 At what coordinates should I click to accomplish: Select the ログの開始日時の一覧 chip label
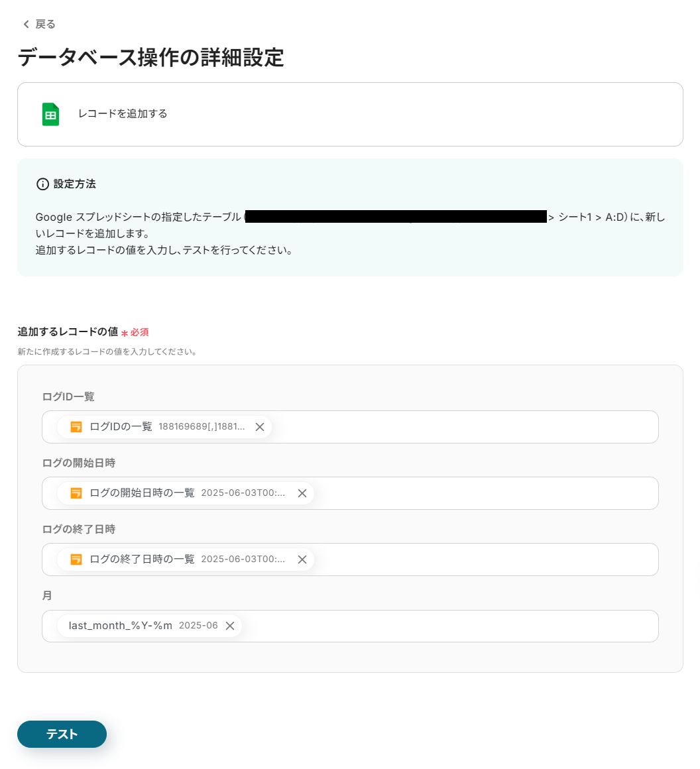click(143, 493)
